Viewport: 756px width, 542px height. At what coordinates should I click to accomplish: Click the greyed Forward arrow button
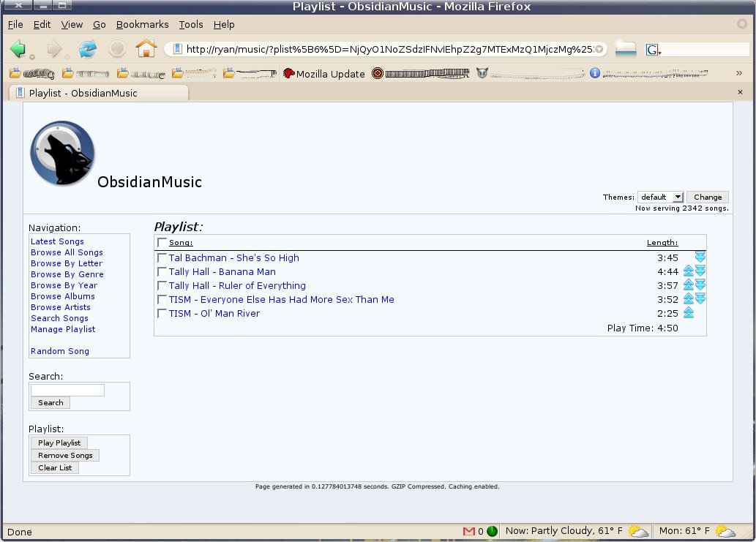(x=54, y=49)
